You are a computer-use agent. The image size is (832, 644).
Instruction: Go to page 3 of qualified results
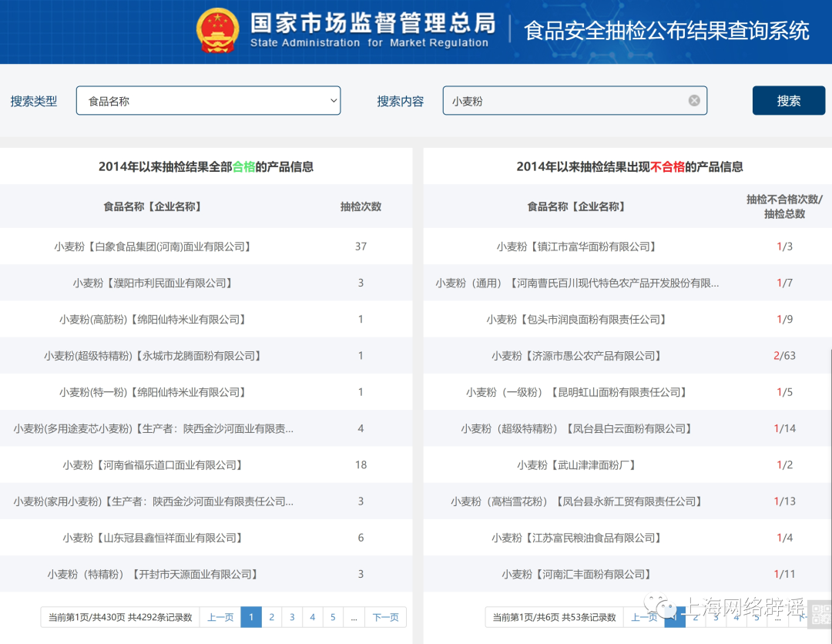click(x=292, y=617)
